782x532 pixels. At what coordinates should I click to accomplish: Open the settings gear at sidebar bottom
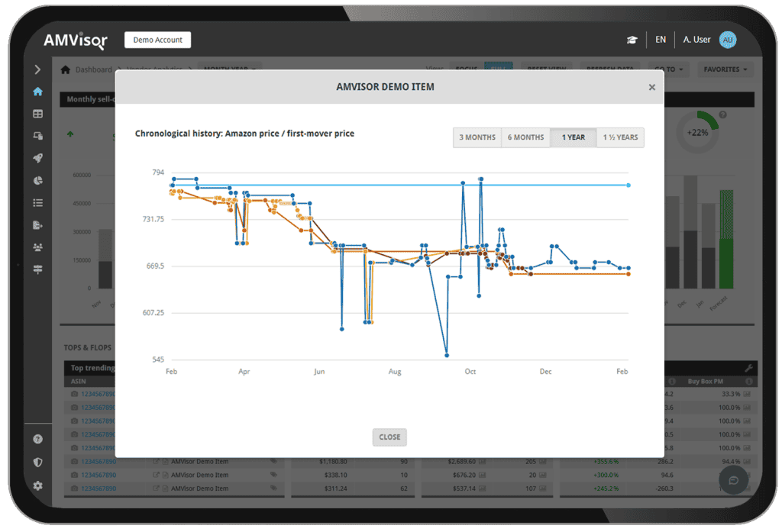pyautogui.click(x=37, y=485)
